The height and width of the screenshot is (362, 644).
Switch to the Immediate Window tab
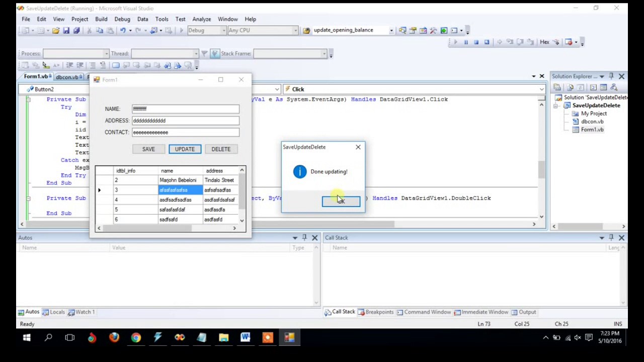[480, 312]
